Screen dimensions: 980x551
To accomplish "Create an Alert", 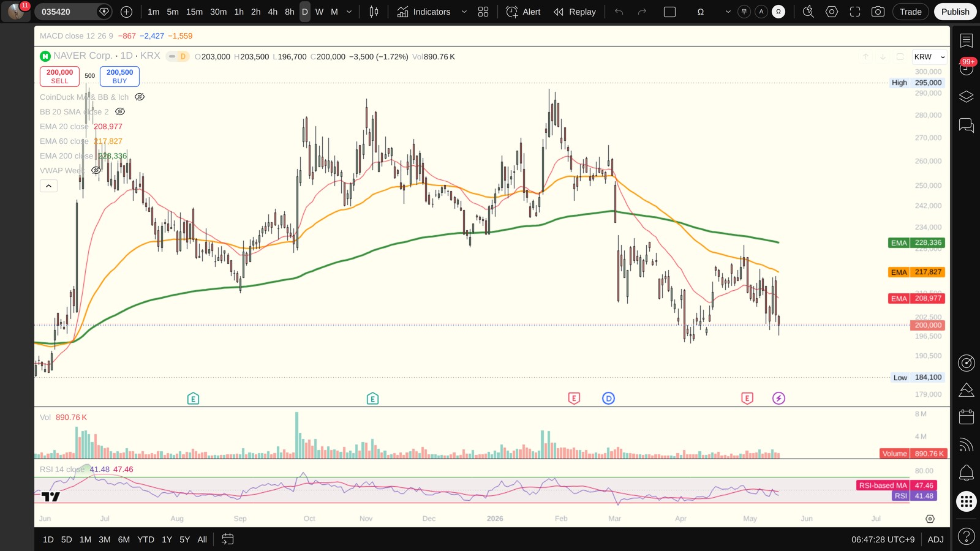I will tap(524, 12).
